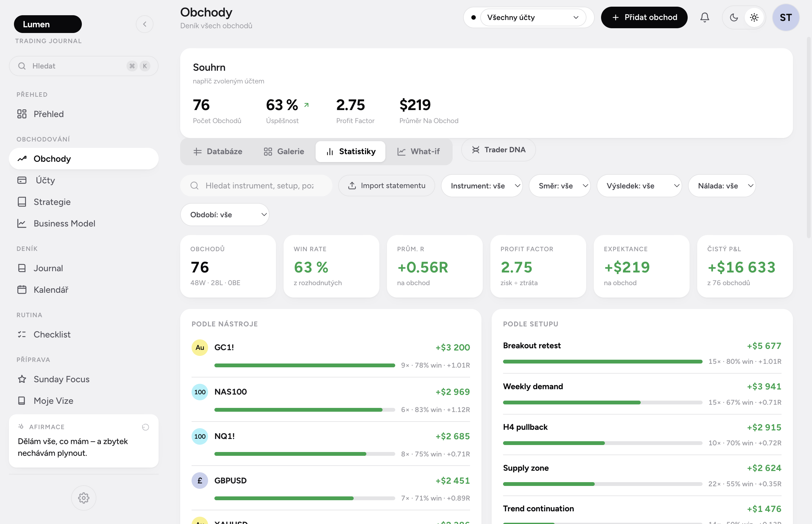Go to Strategie in sidebar
This screenshot has width=812, height=524.
tap(84, 202)
